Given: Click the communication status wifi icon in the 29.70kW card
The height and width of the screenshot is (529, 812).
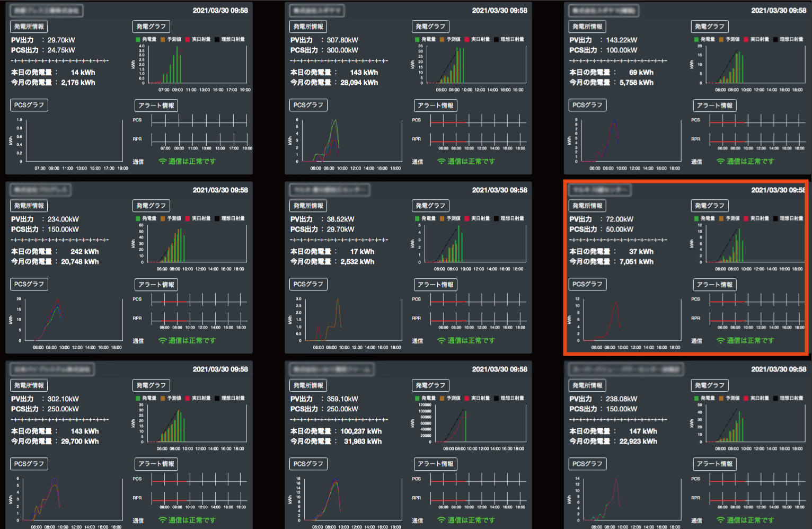Looking at the screenshot, I should coord(163,162).
